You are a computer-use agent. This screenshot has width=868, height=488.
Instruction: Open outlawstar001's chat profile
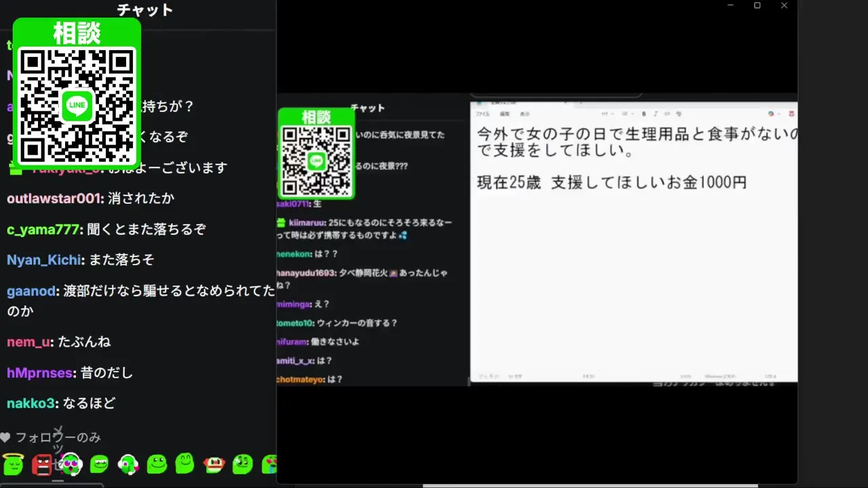pos(54,199)
